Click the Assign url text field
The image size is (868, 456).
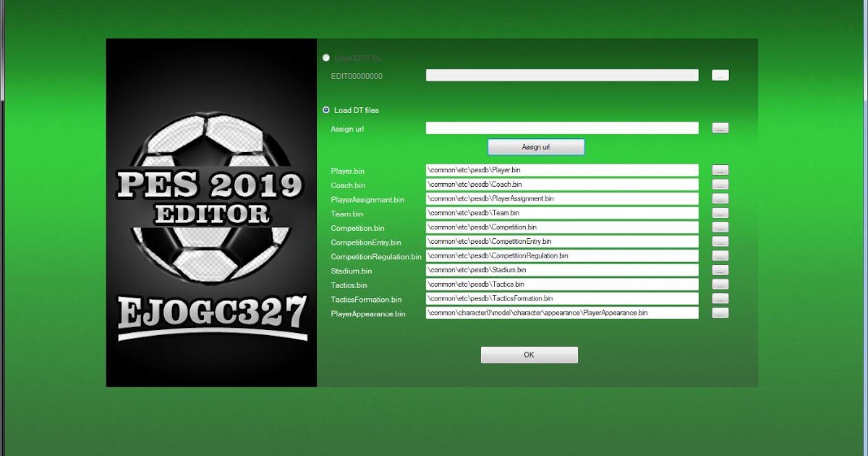tap(562, 128)
